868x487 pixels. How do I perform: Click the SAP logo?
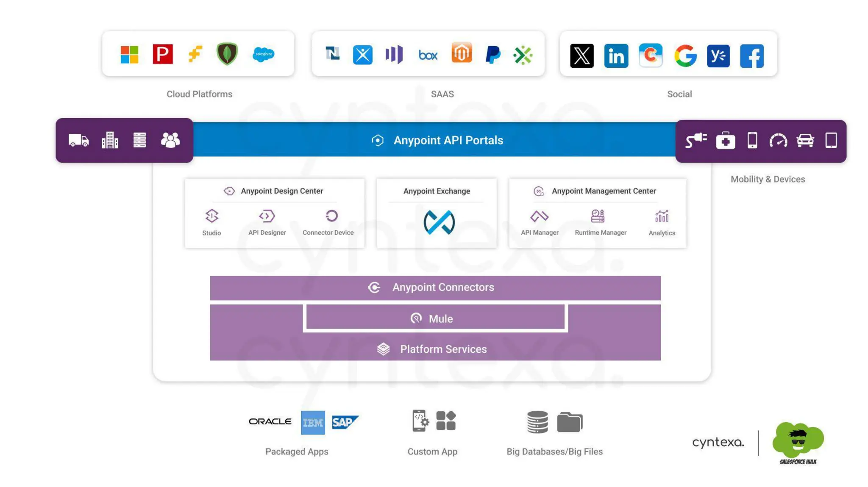[x=345, y=422]
